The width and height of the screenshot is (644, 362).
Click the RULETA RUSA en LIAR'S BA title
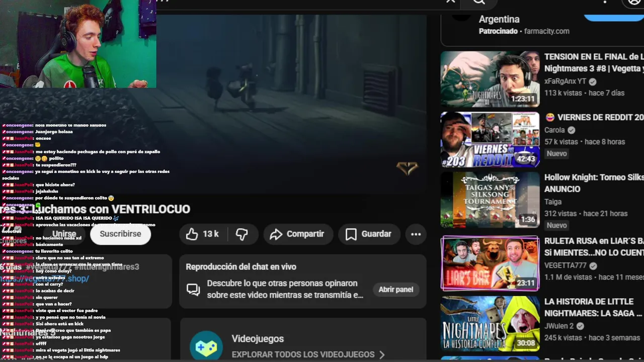click(x=594, y=246)
